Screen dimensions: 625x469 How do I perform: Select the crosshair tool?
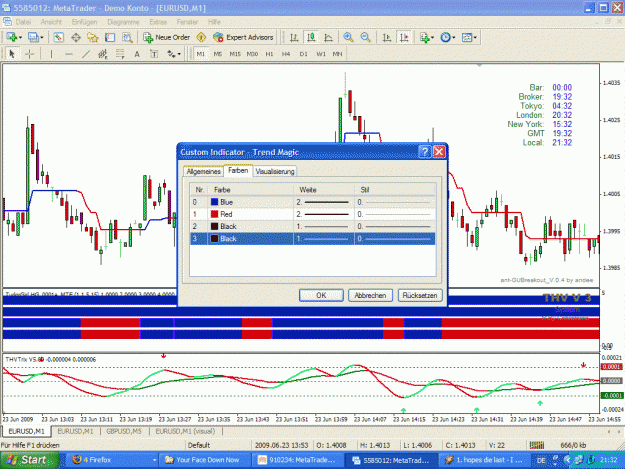[x=29, y=54]
